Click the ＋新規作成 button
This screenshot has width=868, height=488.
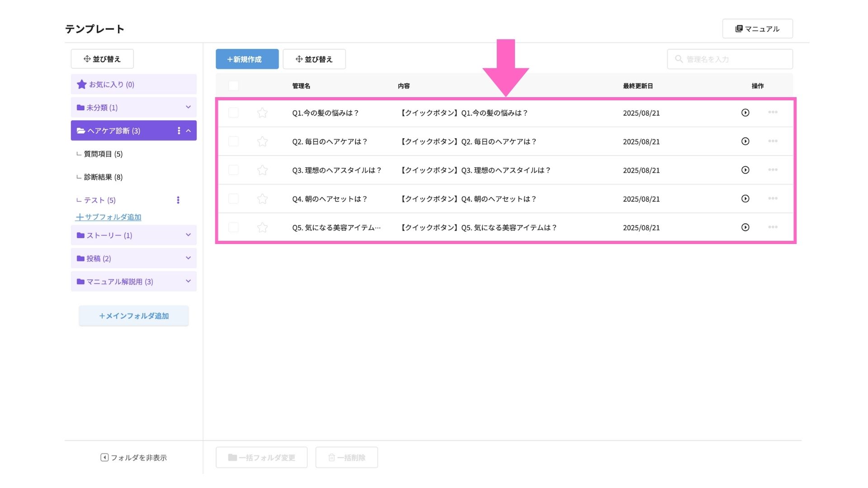[247, 59]
